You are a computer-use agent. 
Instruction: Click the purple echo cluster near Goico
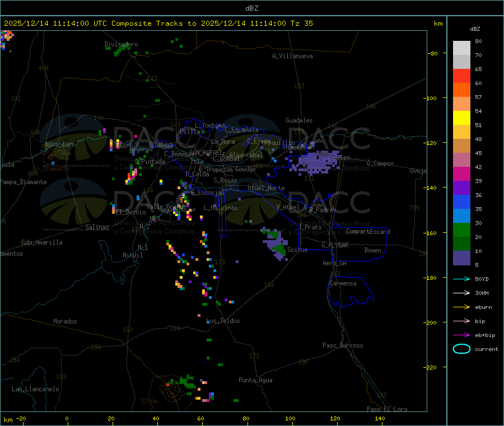point(315,162)
